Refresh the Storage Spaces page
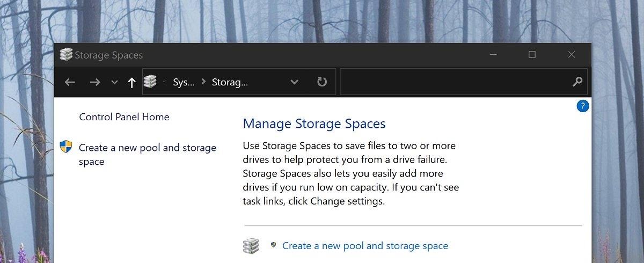 point(321,82)
